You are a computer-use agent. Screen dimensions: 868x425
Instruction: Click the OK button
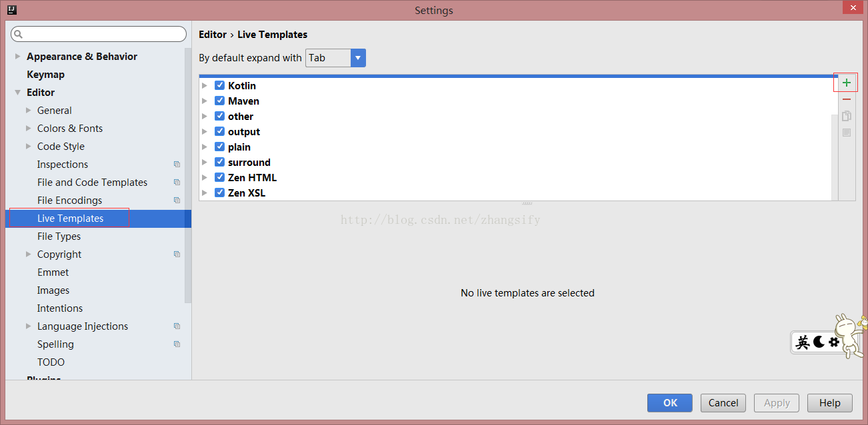click(670, 403)
